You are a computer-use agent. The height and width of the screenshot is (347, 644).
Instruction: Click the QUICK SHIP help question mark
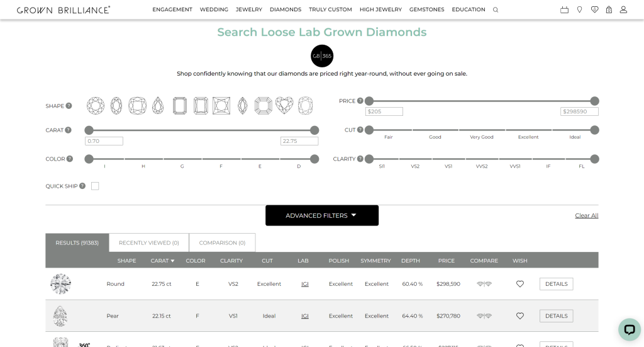82,186
